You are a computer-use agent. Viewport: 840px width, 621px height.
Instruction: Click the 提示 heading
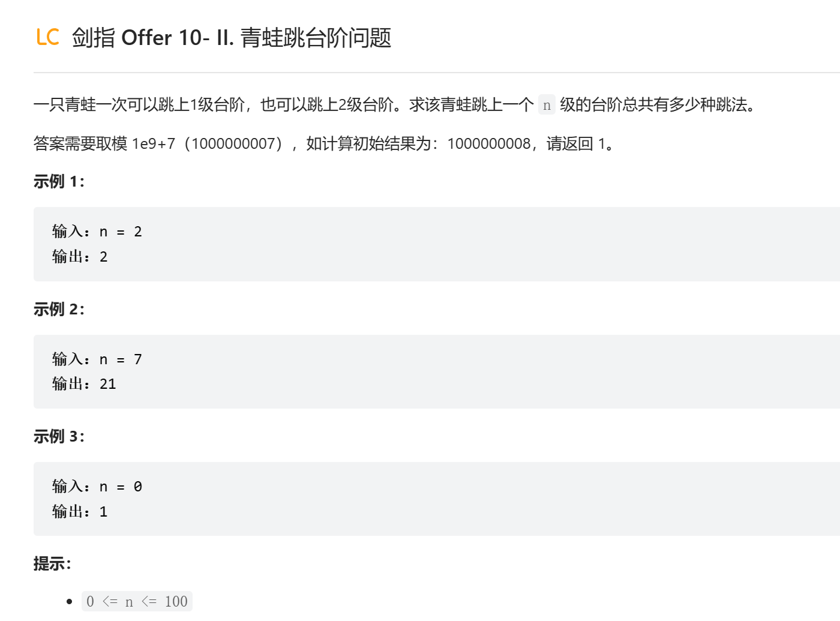52,564
